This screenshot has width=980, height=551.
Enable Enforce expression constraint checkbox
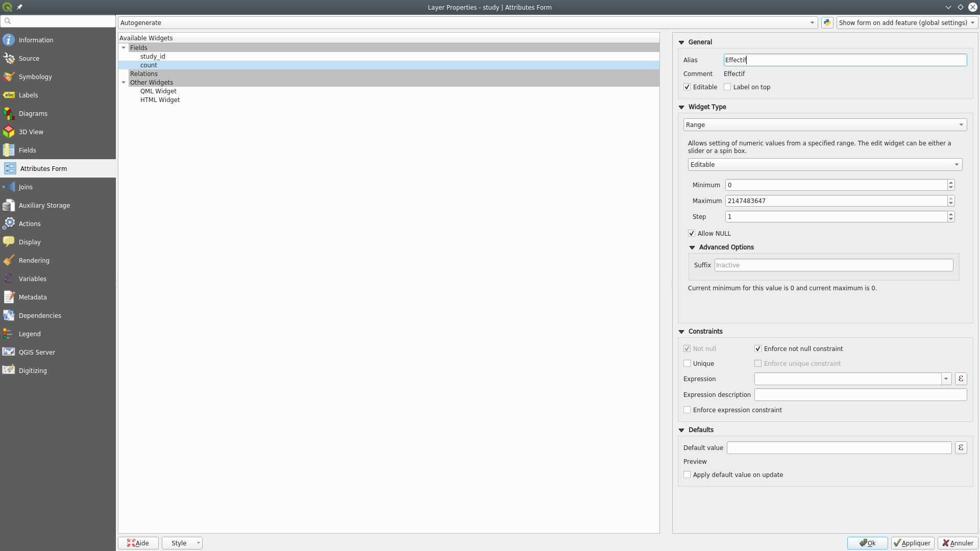(x=687, y=410)
